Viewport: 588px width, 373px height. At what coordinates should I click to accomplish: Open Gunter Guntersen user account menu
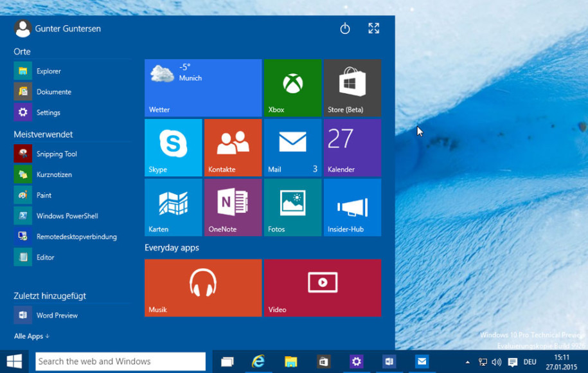coord(57,28)
